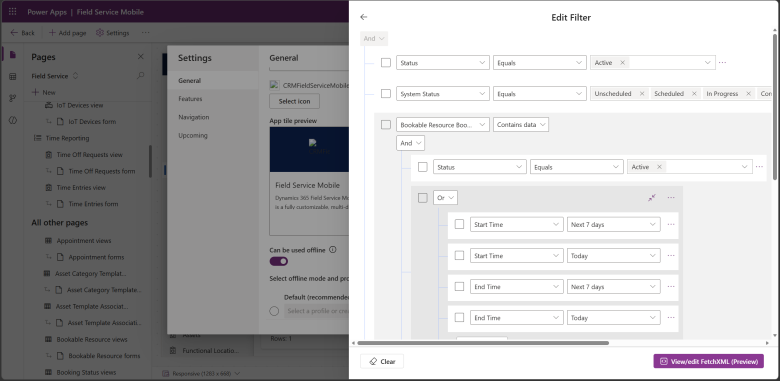Image resolution: width=780 pixels, height=381 pixels.
Task: Check the nested Status row checkbox
Action: click(x=422, y=167)
